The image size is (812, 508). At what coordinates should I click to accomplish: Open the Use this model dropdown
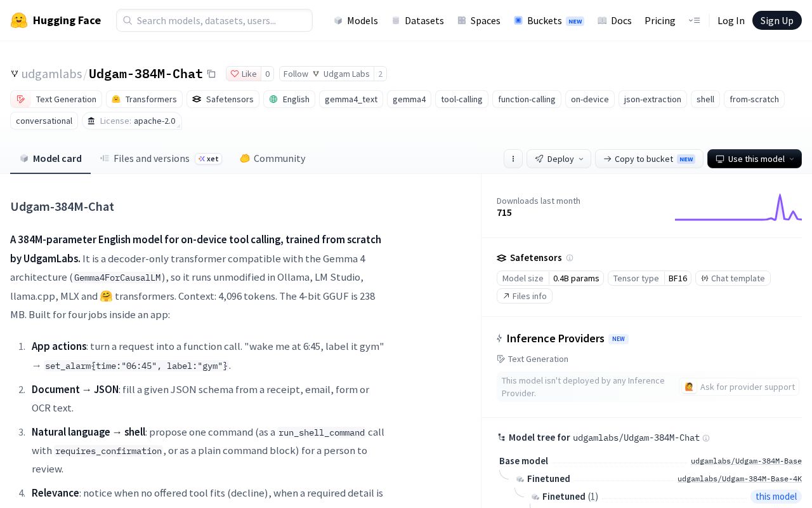[x=754, y=159]
